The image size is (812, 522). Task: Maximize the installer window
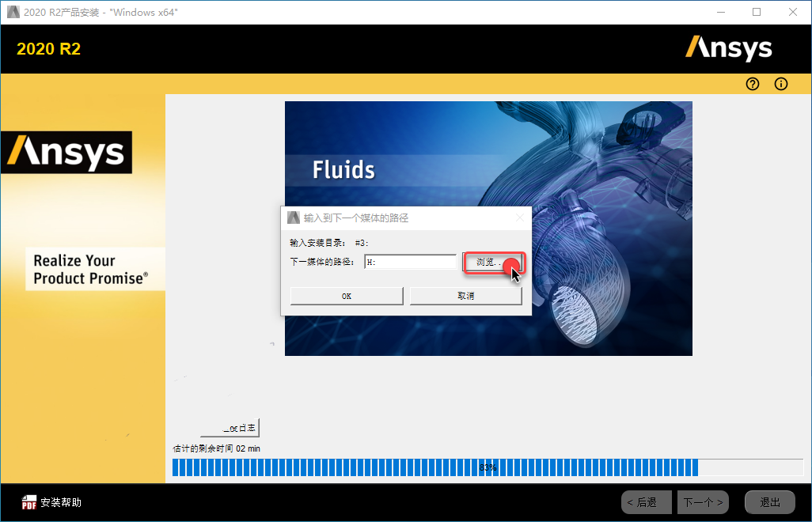tap(757, 12)
